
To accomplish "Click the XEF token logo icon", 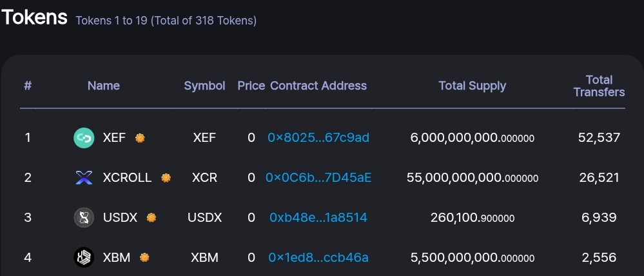I will point(84,138).
